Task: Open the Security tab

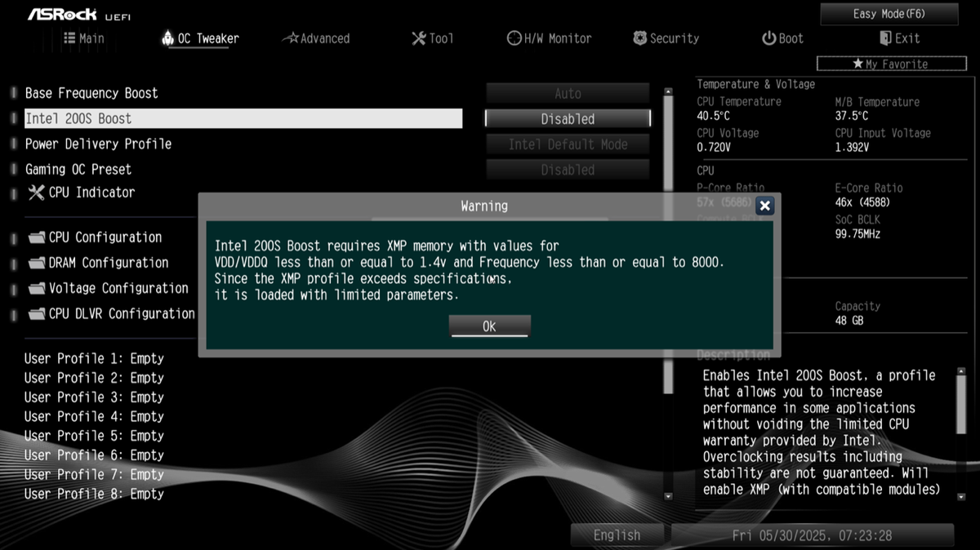Action: point(666,38)
